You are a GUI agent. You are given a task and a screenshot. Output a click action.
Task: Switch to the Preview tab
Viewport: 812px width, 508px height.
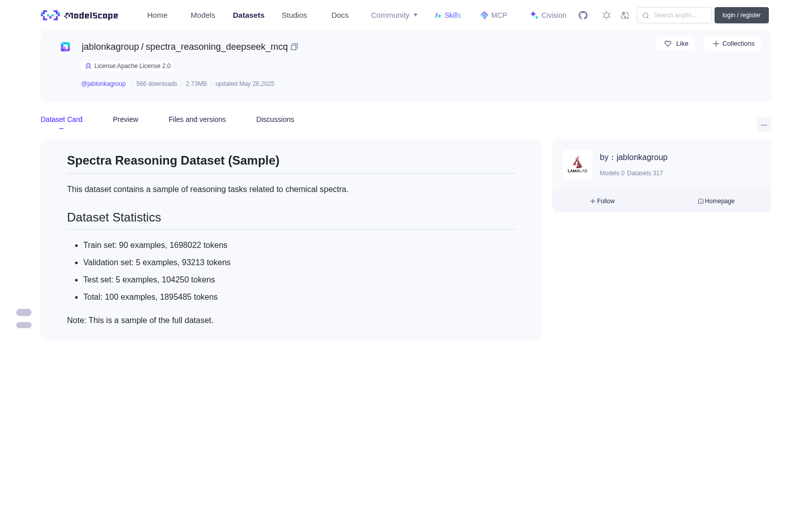(125, 119)
